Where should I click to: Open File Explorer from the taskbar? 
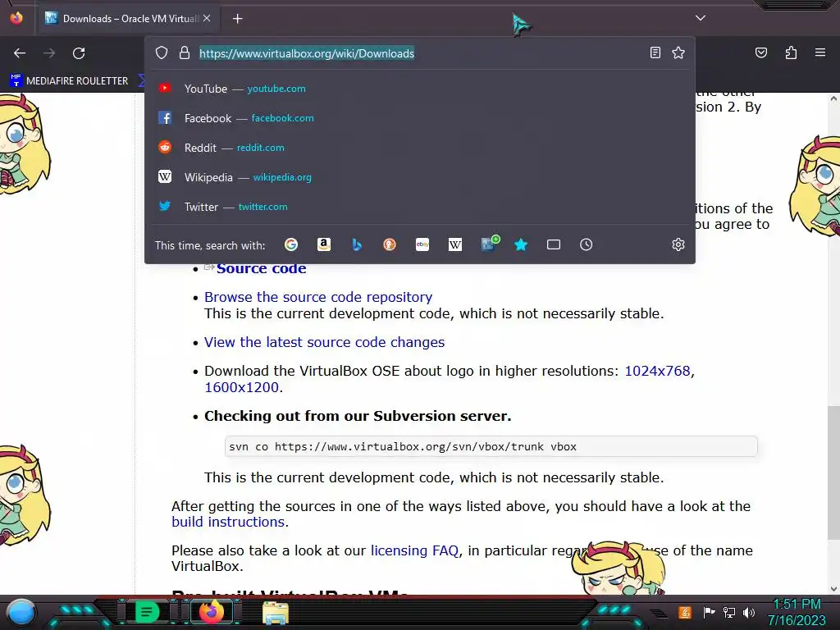pyautogui.click(x=276, y=612)
